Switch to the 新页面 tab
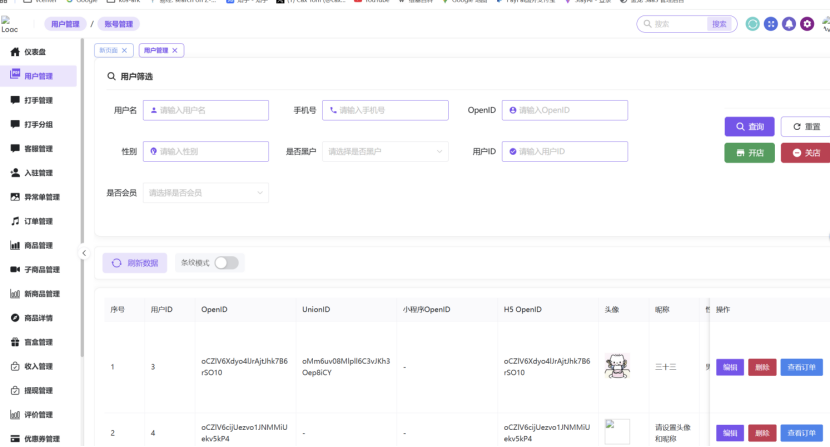Screen dimensions: 830x447 click(109, 50)
